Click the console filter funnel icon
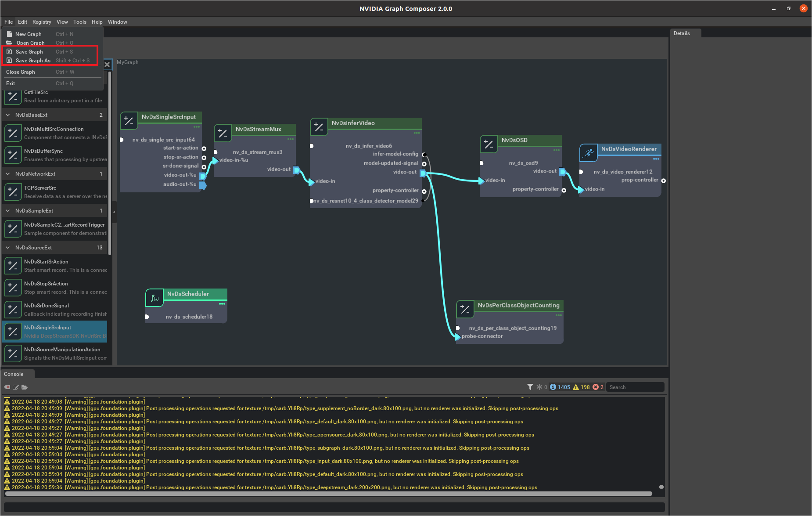The height and width of the screenshot is (516, 812). click(x=530, y=387)
